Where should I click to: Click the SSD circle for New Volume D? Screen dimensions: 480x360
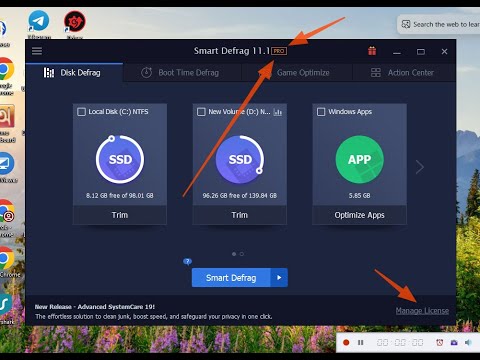240,159
